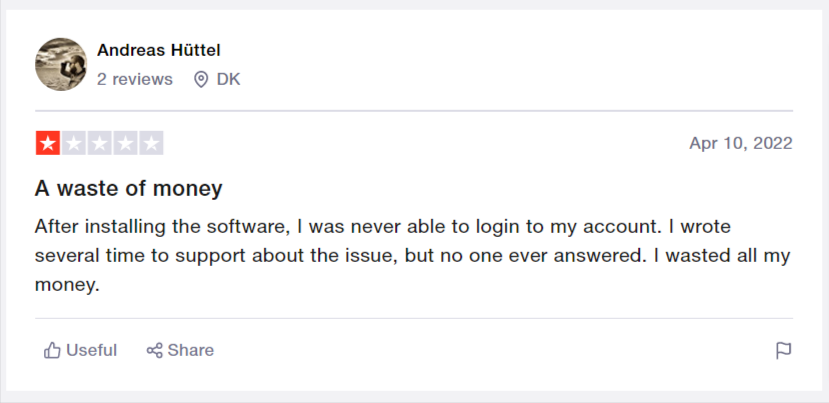The image size is (829, 403).
Task: Click the first red star rating
Action: [48, 143]
